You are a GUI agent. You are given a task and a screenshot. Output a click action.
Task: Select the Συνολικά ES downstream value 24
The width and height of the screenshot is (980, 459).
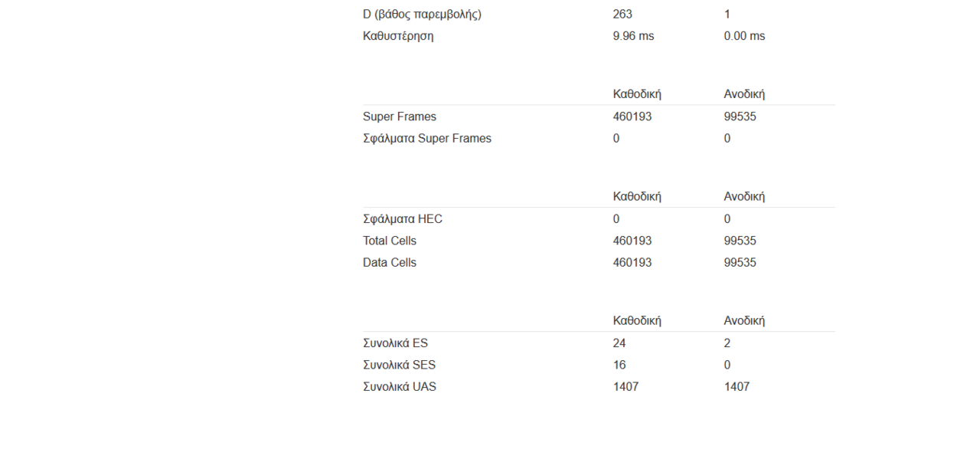click(x=619, y=343)
